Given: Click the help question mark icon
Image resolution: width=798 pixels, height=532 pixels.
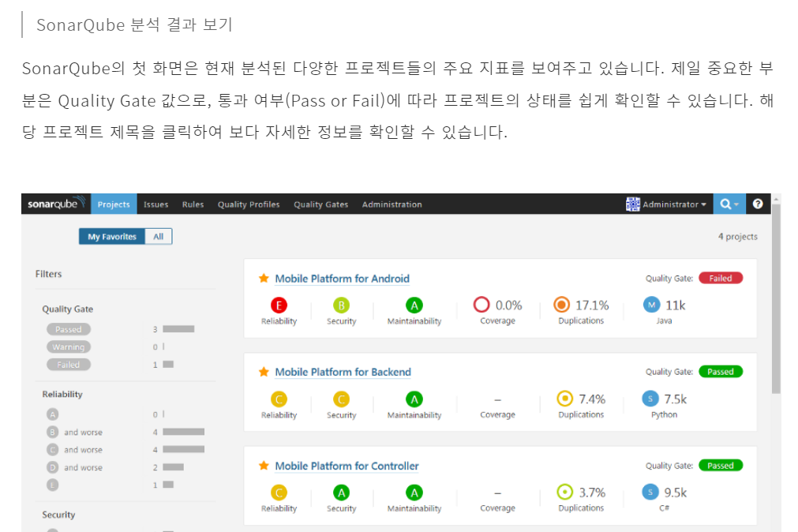Looking at the screenshot, I should tap(758, 204).
